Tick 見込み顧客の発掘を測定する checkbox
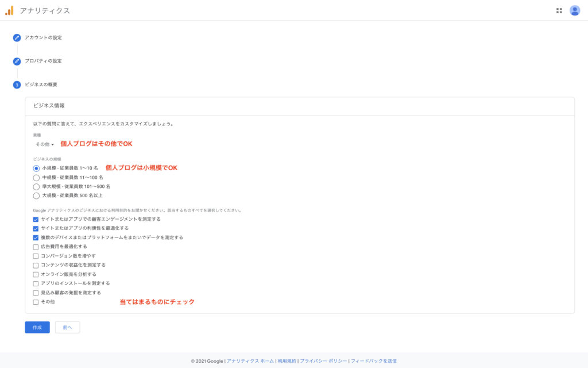Screen dimensions: 588x368 (36, 293)
